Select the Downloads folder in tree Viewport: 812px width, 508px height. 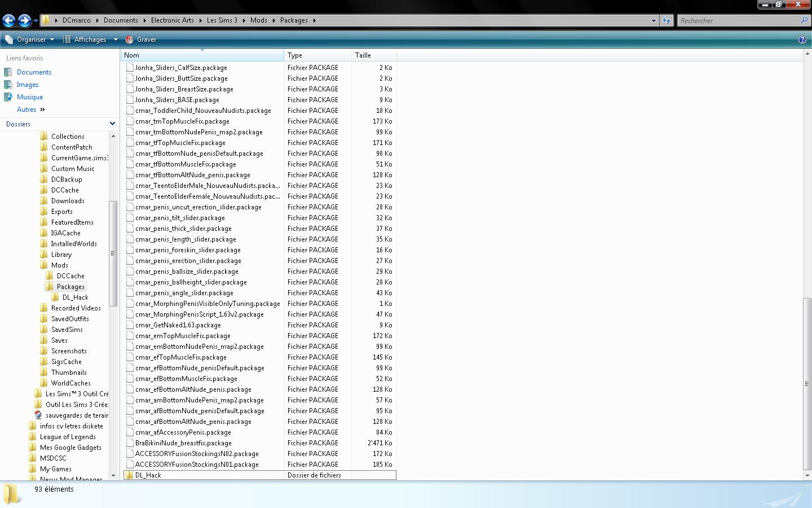68,201
